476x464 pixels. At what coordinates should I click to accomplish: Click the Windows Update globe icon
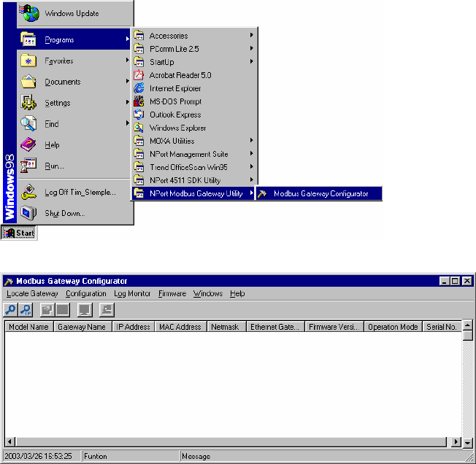tap(29, 13)
